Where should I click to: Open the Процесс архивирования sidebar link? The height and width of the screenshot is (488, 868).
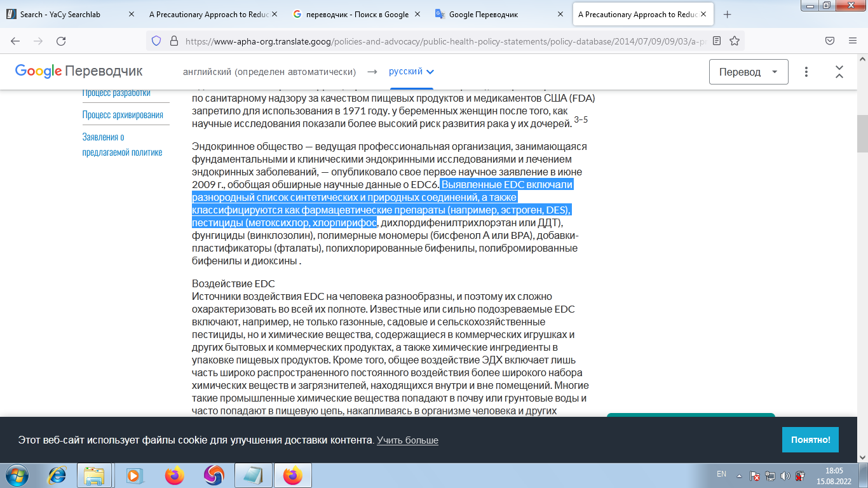coord(123,115)
